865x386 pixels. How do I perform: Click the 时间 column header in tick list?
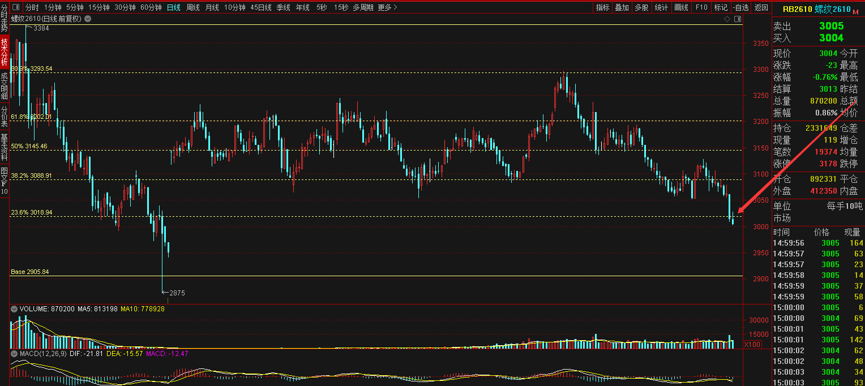coord(781,233)
